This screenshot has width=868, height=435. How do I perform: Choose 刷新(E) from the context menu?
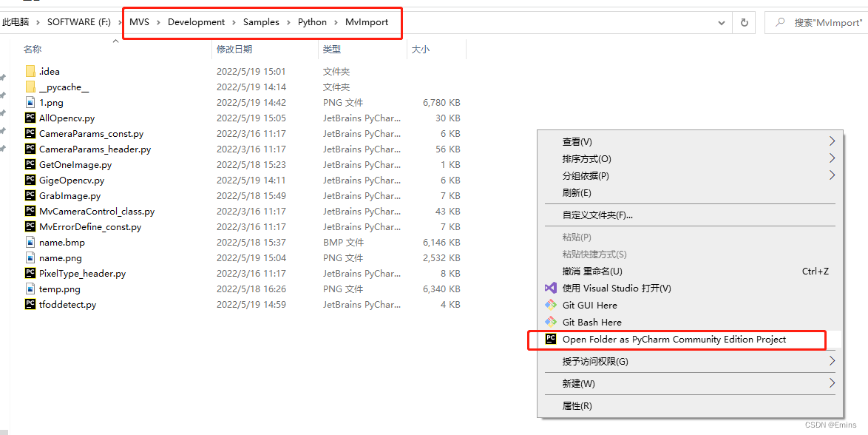click(691, 193)
